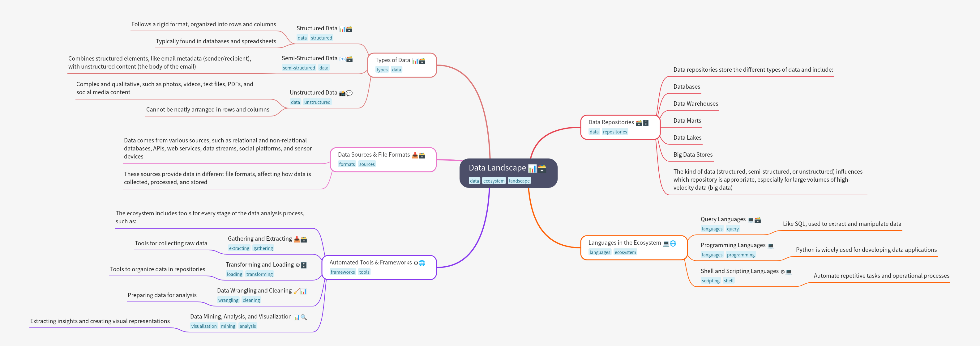
Task: Click the 'transforming' tag
Action: (259, 274)
